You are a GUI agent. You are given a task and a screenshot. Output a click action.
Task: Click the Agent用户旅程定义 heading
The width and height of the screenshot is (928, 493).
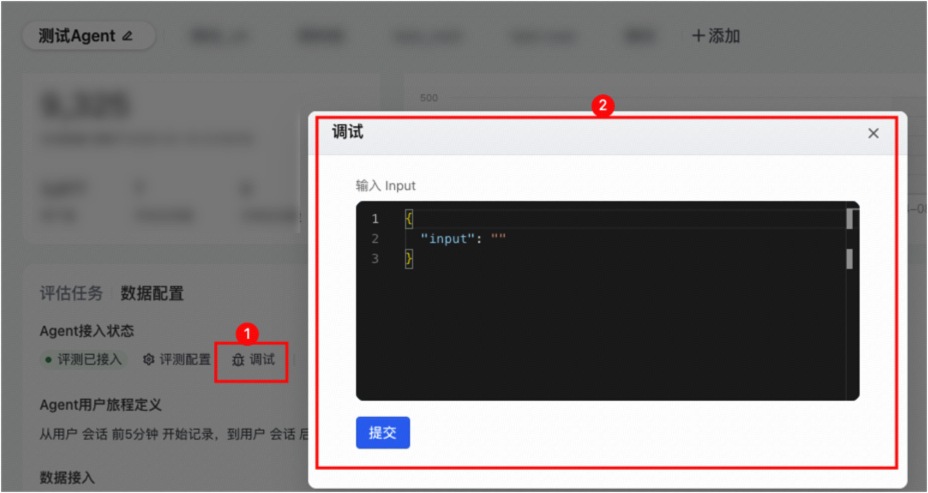tap(101, 405)
